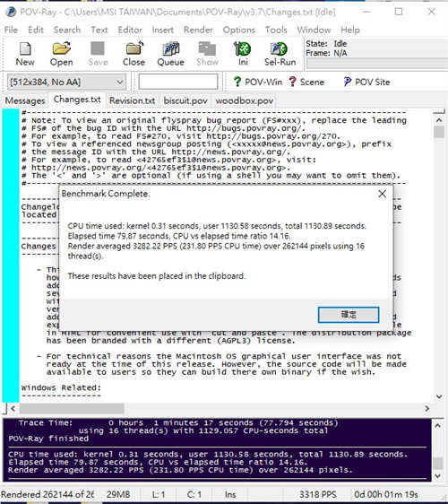Close the current file via Close icon
448x504 pixels.
(134, 54)
